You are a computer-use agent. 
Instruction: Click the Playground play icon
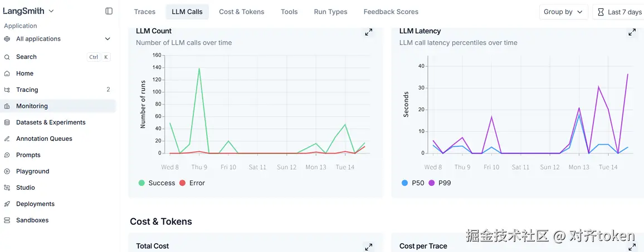click(x=7, y=171)
